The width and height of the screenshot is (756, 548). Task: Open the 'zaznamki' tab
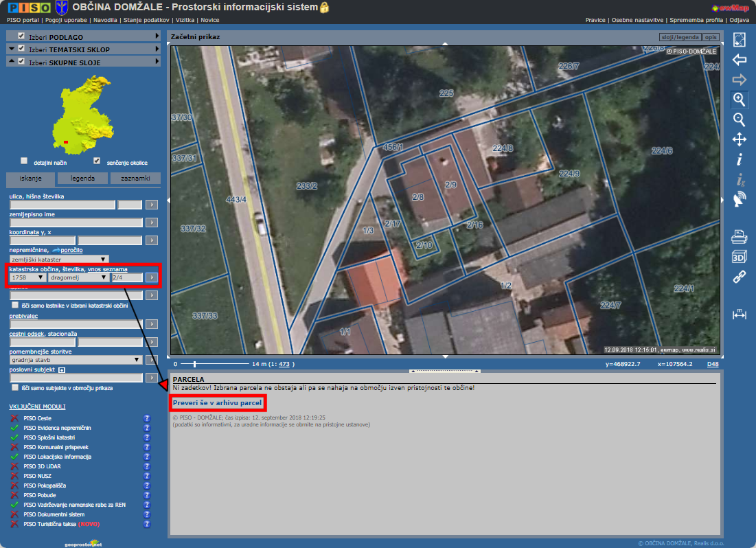pyautogui.click(x=135, y=179)
